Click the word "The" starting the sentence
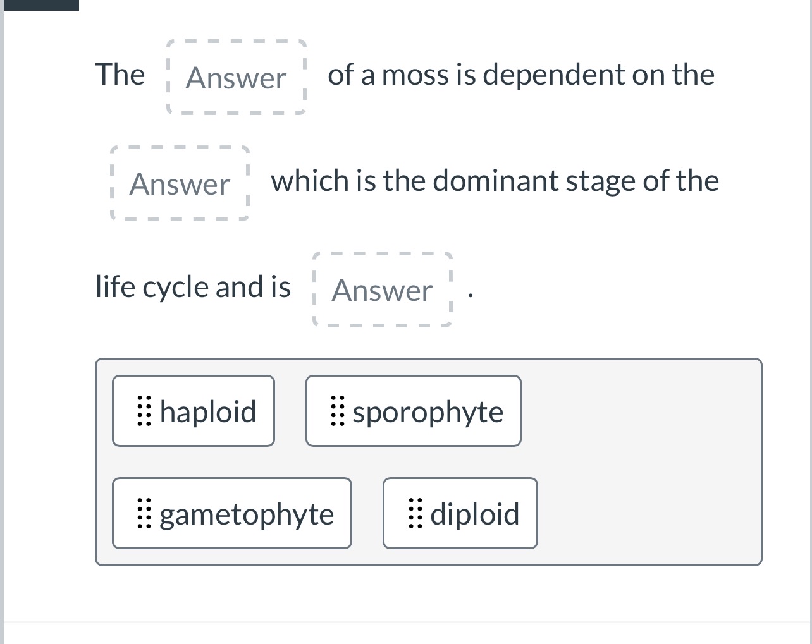 click(120, 75)
